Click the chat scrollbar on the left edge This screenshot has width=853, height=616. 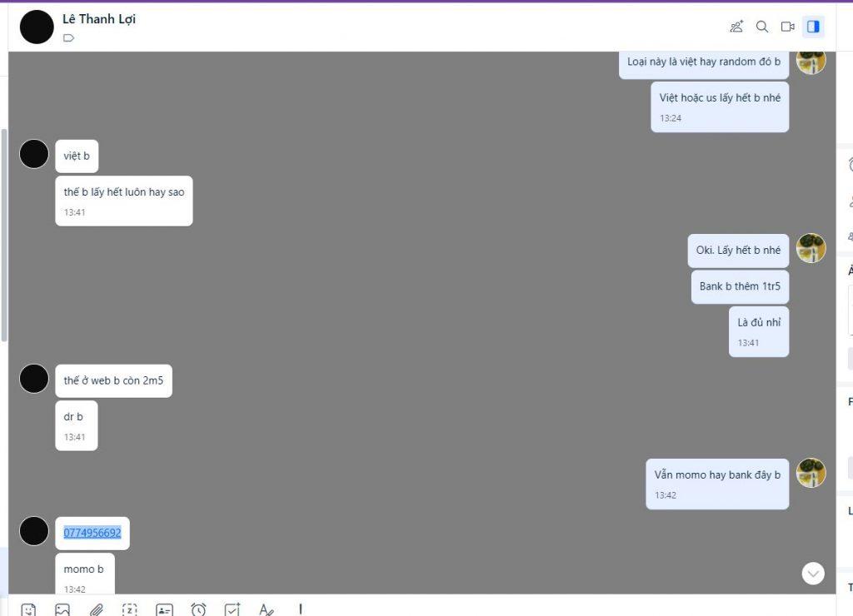point(4,233)
